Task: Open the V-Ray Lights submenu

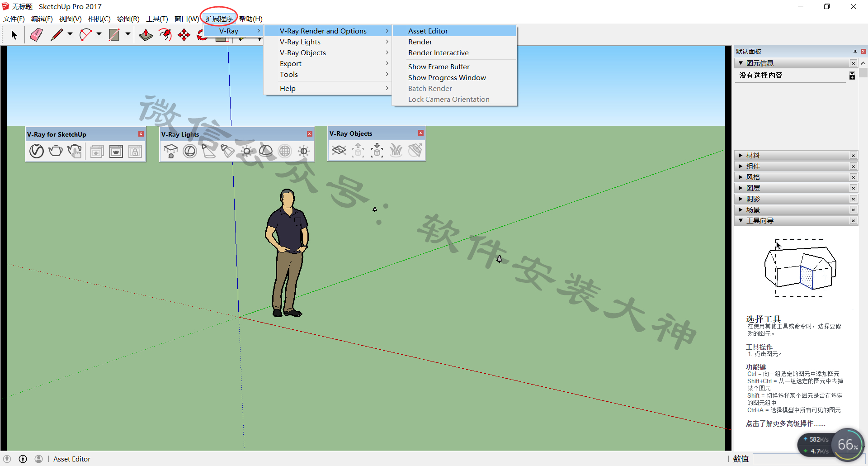Action: tap(328, 42)
